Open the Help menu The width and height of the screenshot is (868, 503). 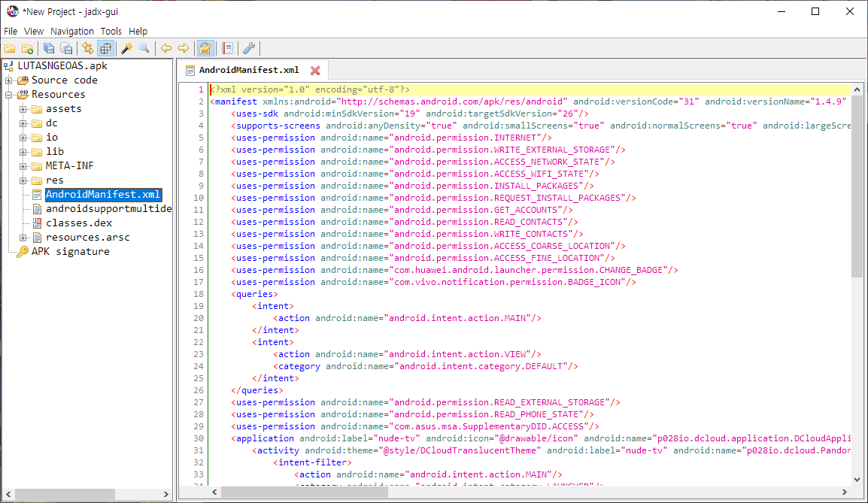pyautogui.click(x=138, y=31)
